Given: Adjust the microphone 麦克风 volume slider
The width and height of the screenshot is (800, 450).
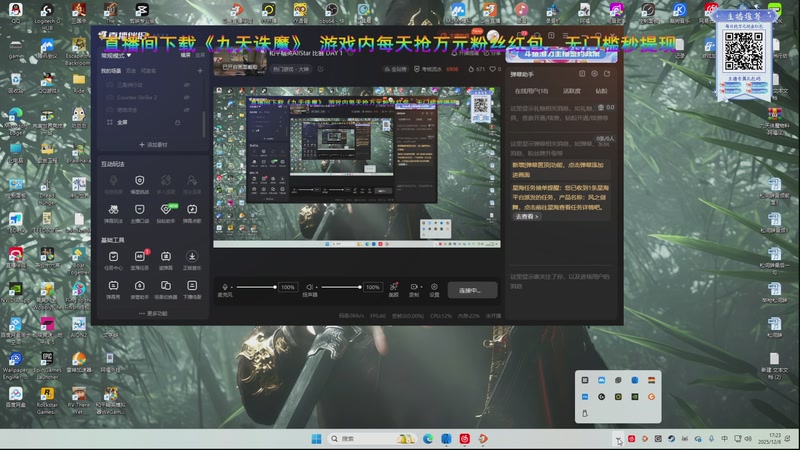Looking at the screenshot, I should click(x=256, y=287).
